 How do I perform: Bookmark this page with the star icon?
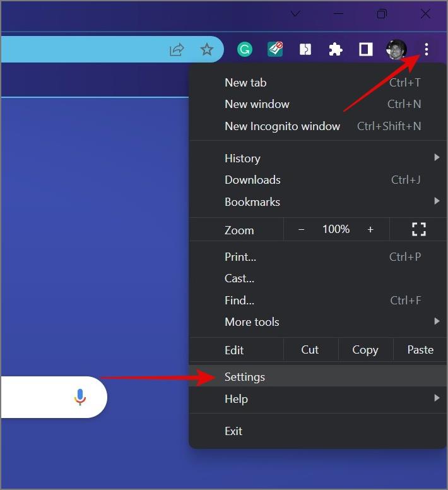(x=207, y=49)
